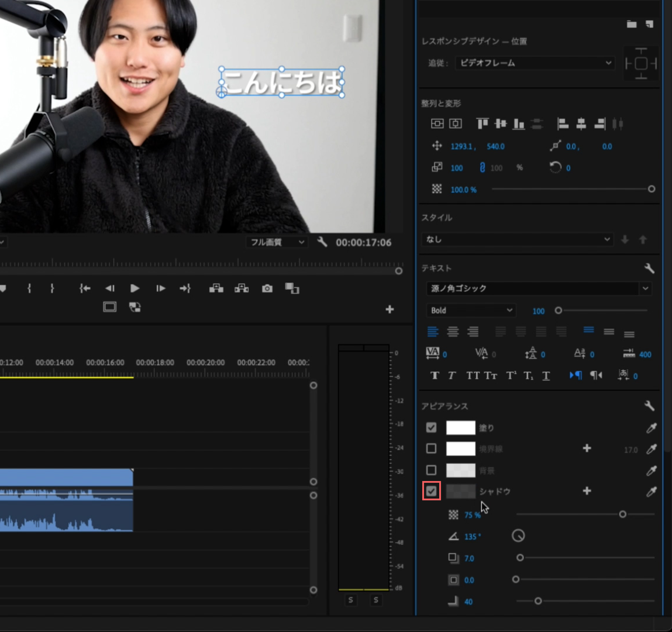
Task: Click the X position value 1293.1
Action: point(461,146)
